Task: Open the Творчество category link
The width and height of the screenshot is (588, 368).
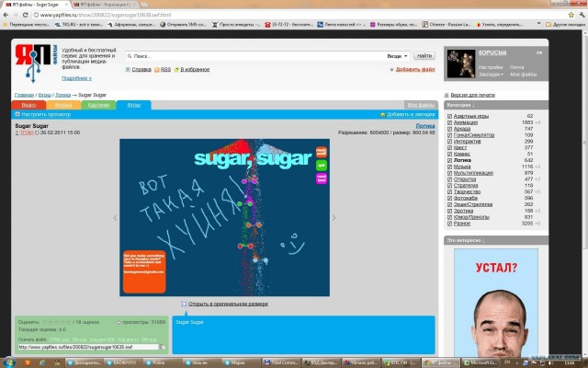Action: pyautogui.click(x=467, y=192)
